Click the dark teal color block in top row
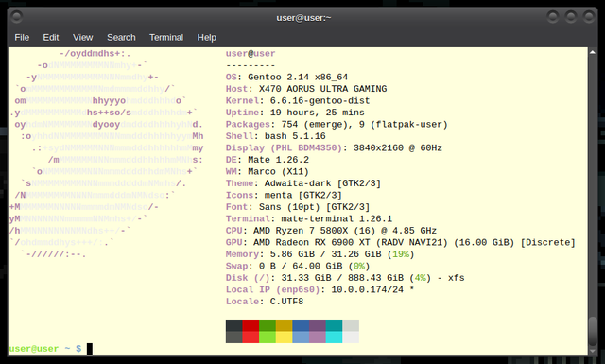 click(334, 325)
